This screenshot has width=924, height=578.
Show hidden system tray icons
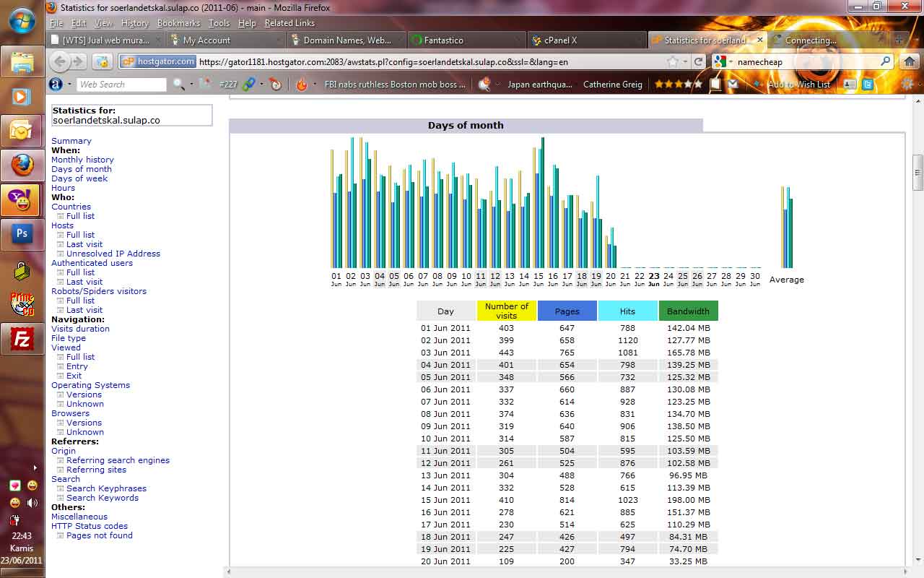coord(34,467)
